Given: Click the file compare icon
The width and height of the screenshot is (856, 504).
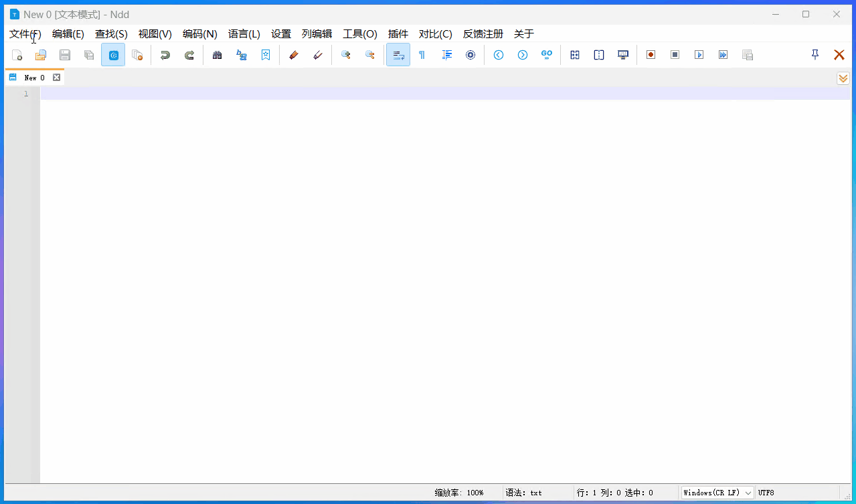Looking at the screenshot, I should [575, 55].
